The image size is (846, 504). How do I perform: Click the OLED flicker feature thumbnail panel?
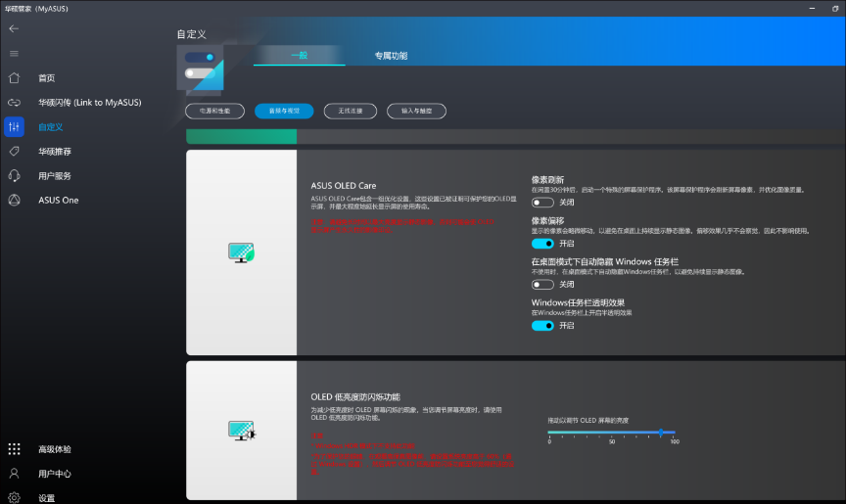(x=241, y=431)
